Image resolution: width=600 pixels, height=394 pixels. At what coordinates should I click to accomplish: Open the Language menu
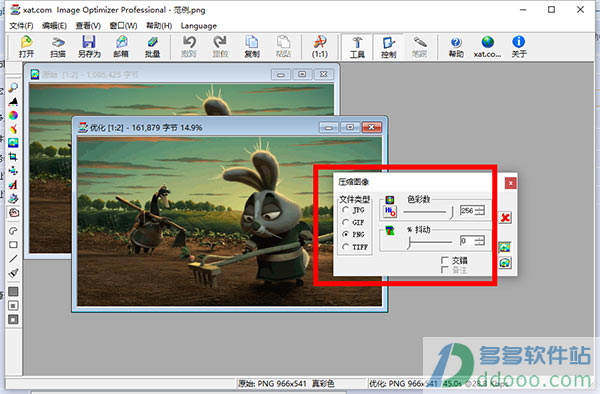pyautogui.click(x=199, y=26)
